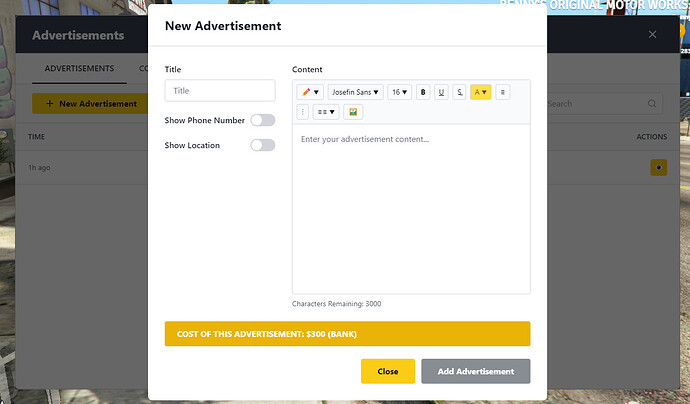Open the text style pen dropdown

311,92
